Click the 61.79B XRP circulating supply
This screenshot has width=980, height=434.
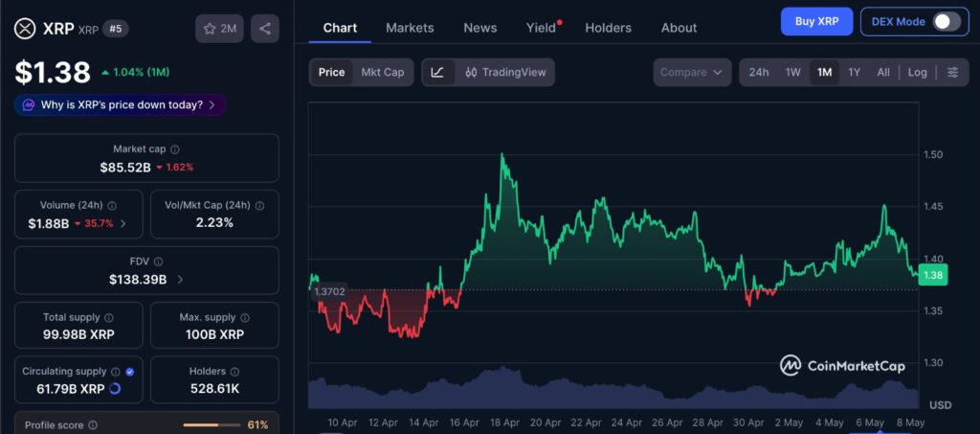point(71,389)
